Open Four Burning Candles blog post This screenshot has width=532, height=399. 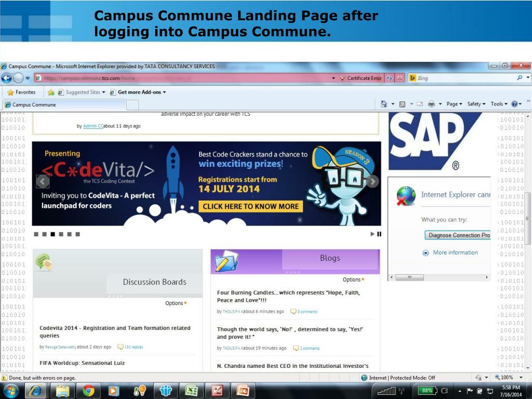click(x=288, y=296)
